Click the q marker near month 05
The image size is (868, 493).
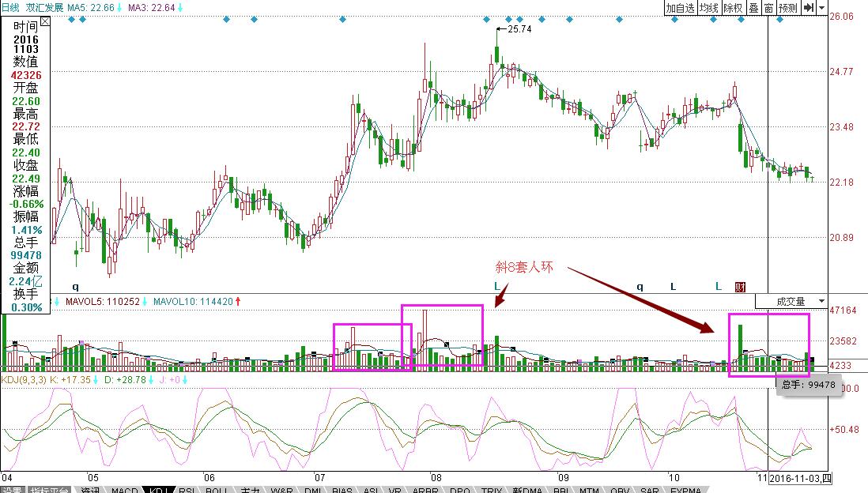click(76, 287)
